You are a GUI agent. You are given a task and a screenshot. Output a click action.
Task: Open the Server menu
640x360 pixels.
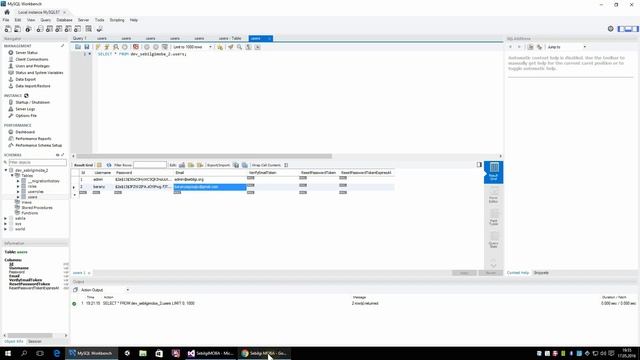[x=83, y=20]
